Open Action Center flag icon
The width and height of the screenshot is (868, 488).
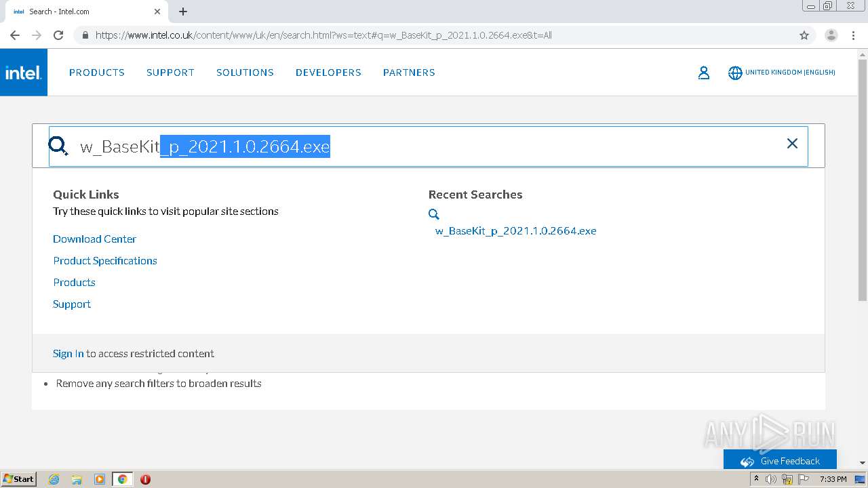tap(804, 479)
